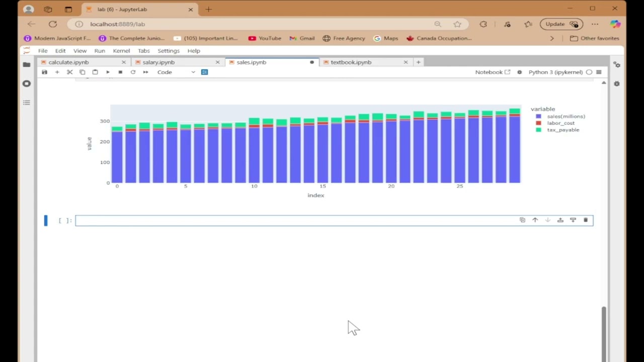Insert a cell above from cell toolbar
Image resolution: width=644 pixels, height=362 pixels.
(560, 220)
